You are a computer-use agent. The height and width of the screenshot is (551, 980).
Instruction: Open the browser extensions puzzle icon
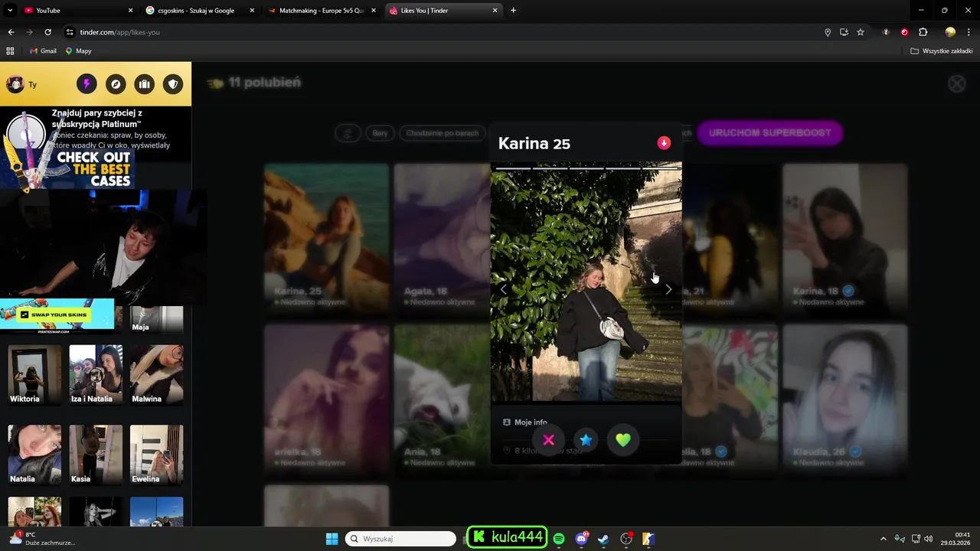tap(923, 32)
